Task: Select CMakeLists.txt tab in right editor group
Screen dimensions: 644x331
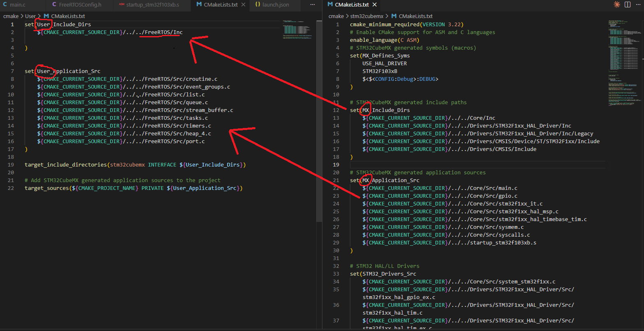Action: click(x=352, y=5)
